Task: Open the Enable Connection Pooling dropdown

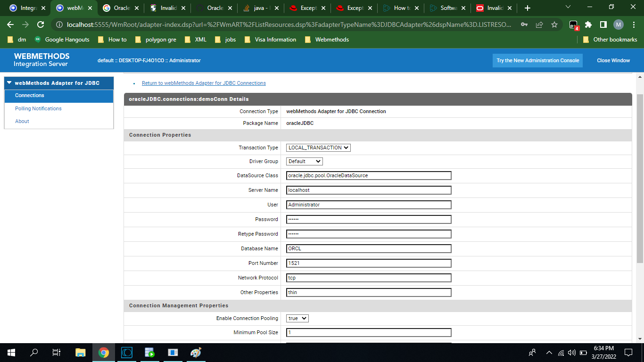Action: 297,318
